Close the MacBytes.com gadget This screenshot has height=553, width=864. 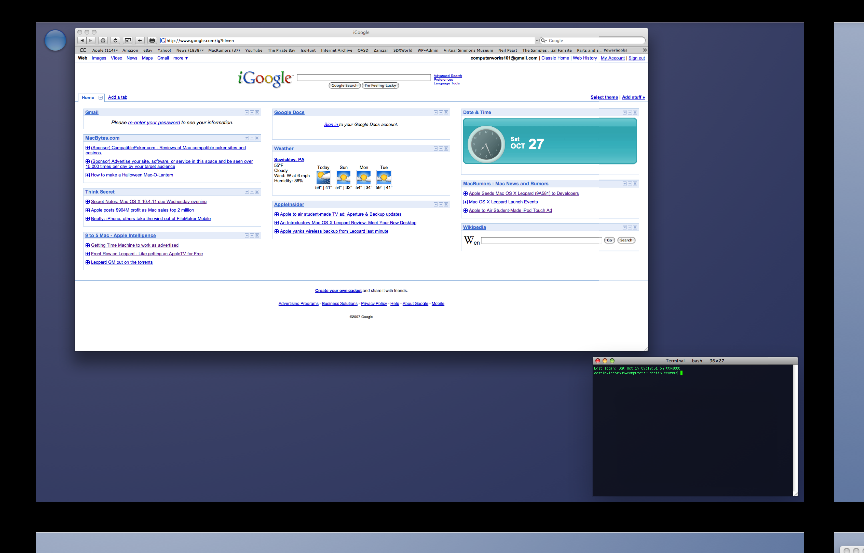click(x=257, y=138)
